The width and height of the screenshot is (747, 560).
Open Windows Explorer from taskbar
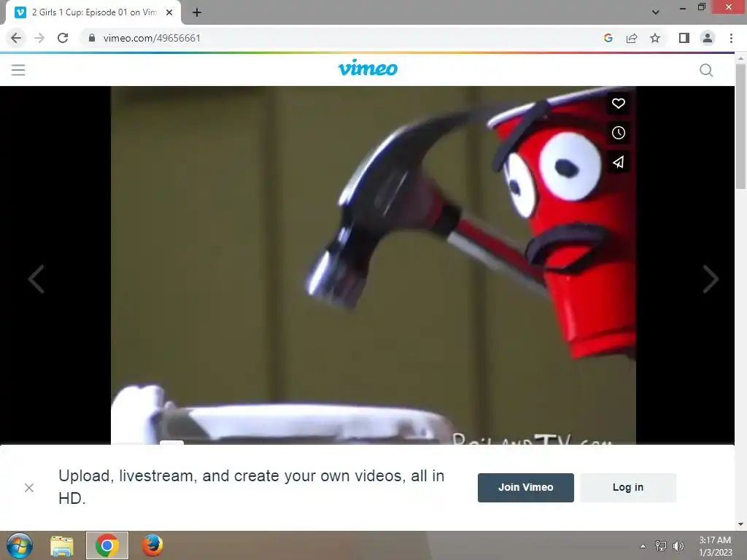(62, 545)
